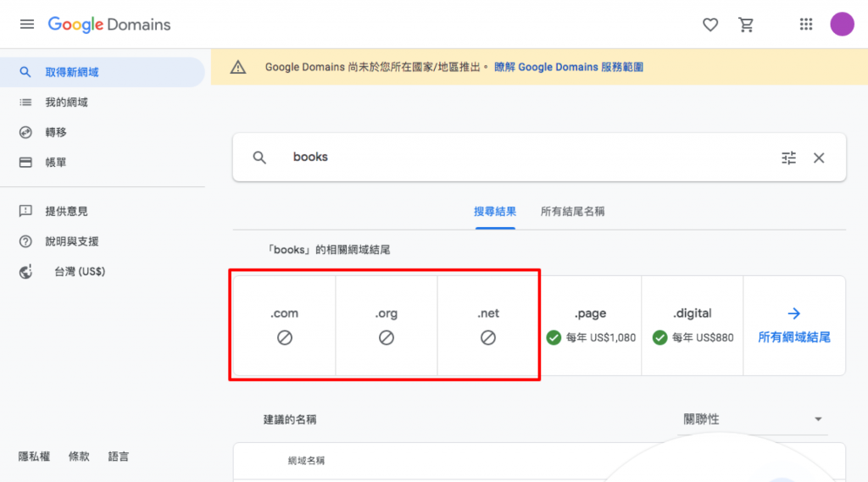Go to 轉移 in the sidebar
The height and width of the screenshot is (482, 868).
pos(56,132)
